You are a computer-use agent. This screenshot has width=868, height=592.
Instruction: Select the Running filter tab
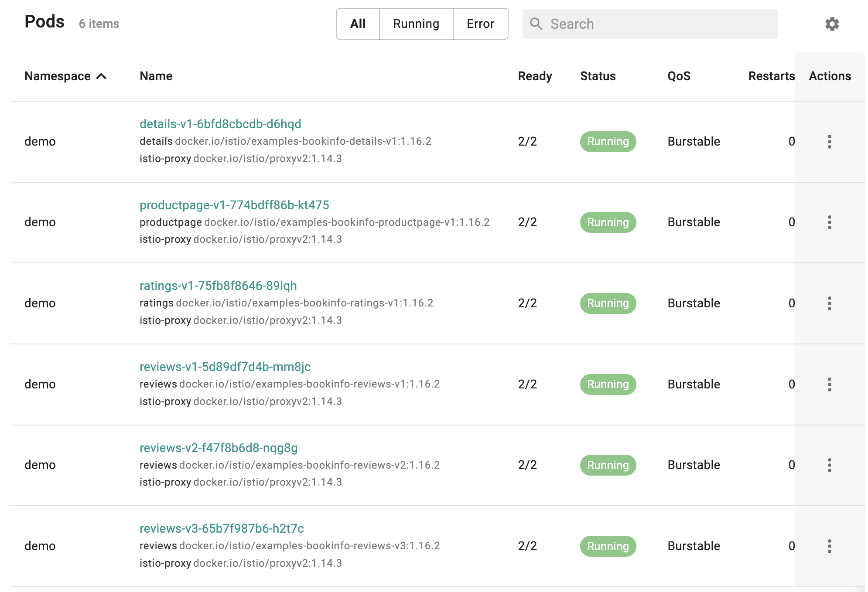point(416,24)
